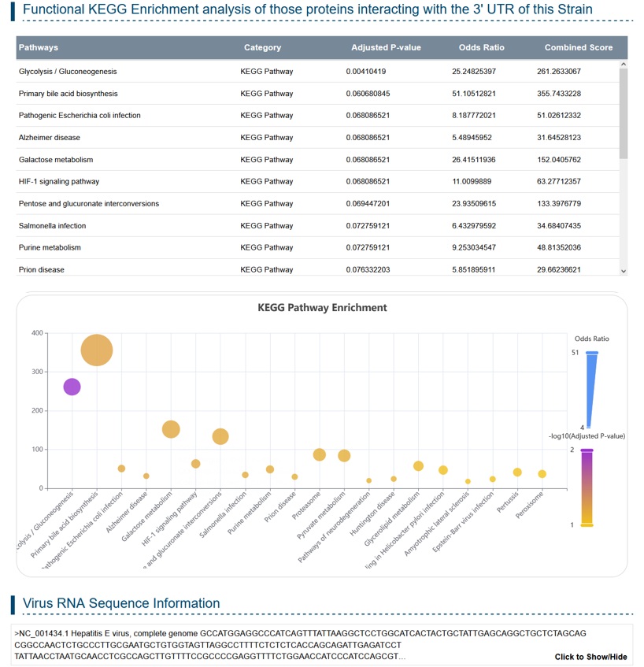Select the Odds Ratio column header
The height and width of the screenshot is (667, 644).
click(x=481, y=47)
